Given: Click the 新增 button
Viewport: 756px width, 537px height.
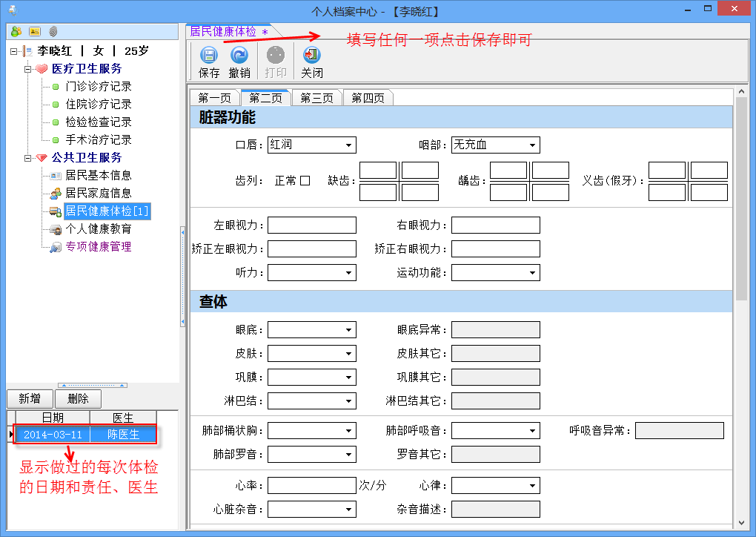Looking at the screenshot, I should pyautogui.click(x=30, y=398).
